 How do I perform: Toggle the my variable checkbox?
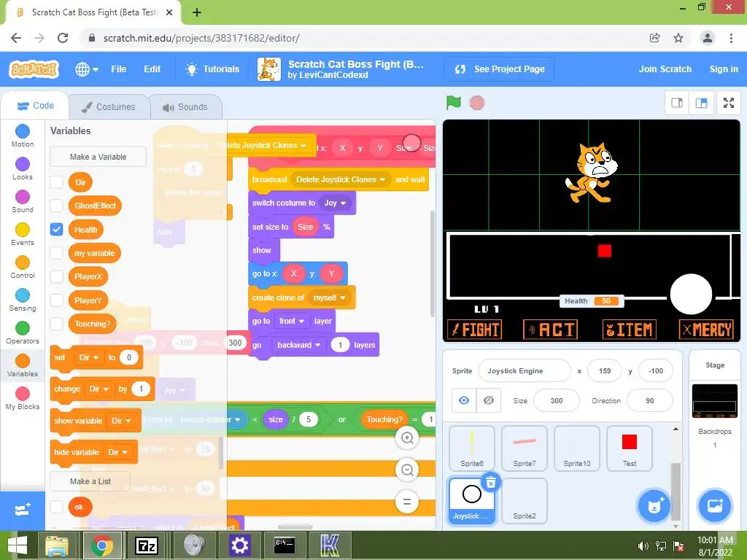pos(57,253)
